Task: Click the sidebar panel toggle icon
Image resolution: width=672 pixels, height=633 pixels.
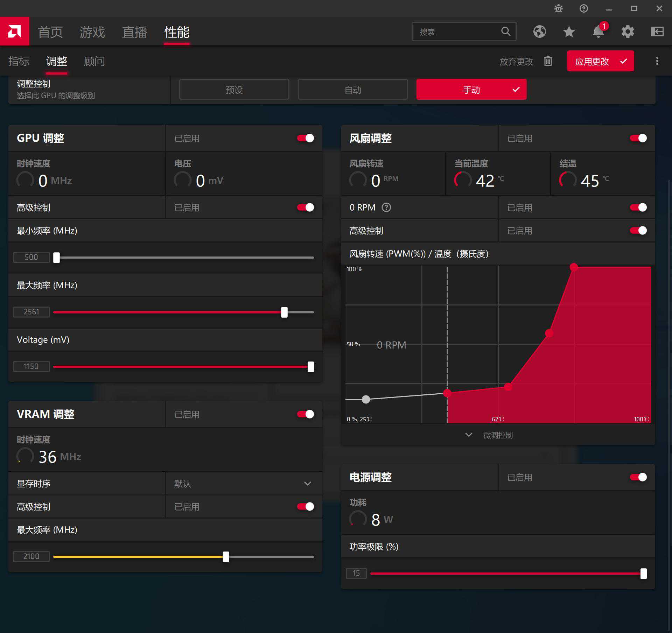Action: pos(657,31)
